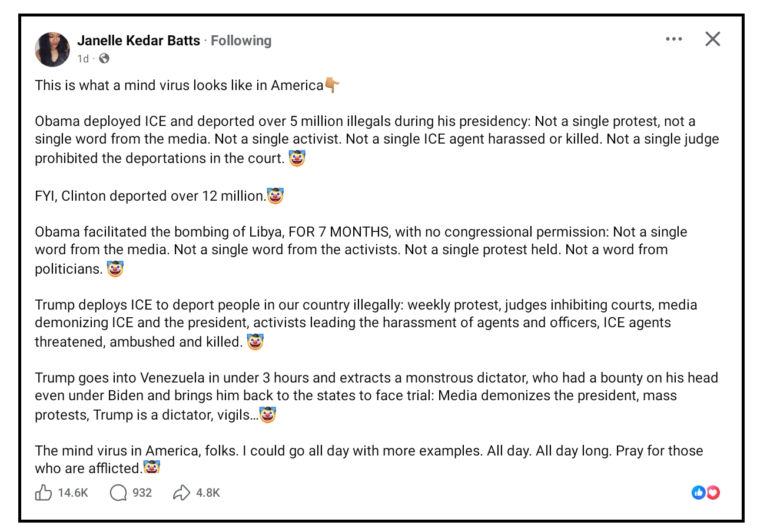Click the comment speech bubble icon

tap(118, 493)
